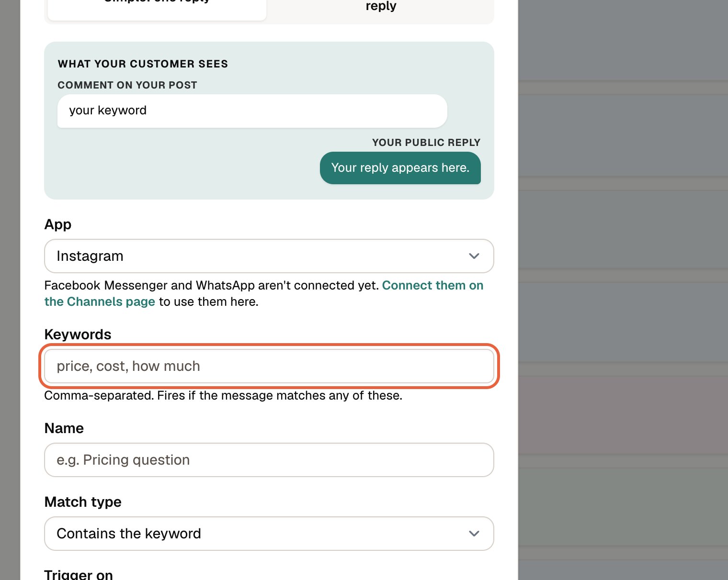The height and width of the screenshot is (580, 728).
Task: Open the App dropdown showing Instagram
Action: 269,256
